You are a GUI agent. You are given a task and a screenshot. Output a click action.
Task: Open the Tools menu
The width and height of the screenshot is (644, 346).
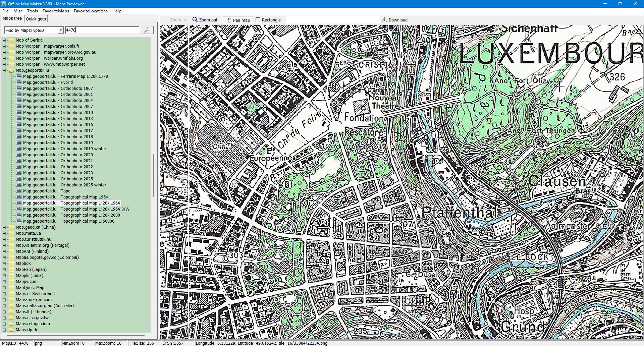[x=32, y=11]
